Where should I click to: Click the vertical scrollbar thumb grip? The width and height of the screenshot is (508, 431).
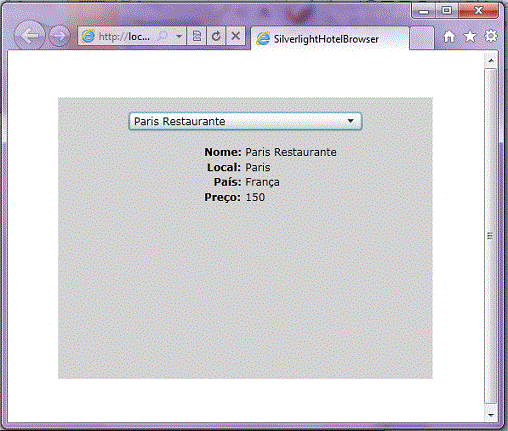click(490, 236)
